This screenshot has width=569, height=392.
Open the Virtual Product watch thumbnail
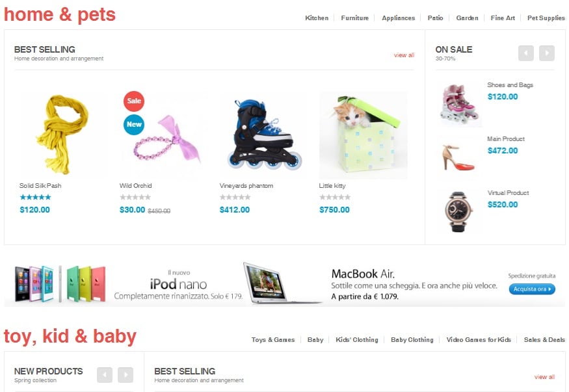tap(459, 212)
